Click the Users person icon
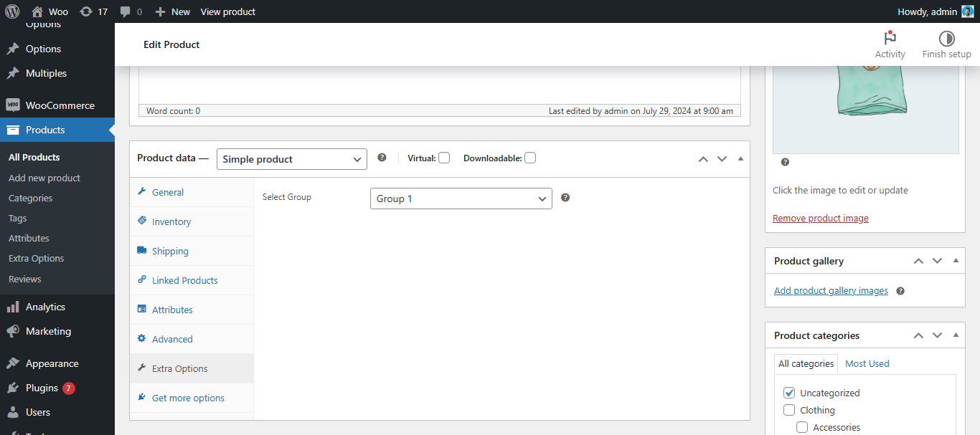This screenshot has width=980, height=435. 12,412
